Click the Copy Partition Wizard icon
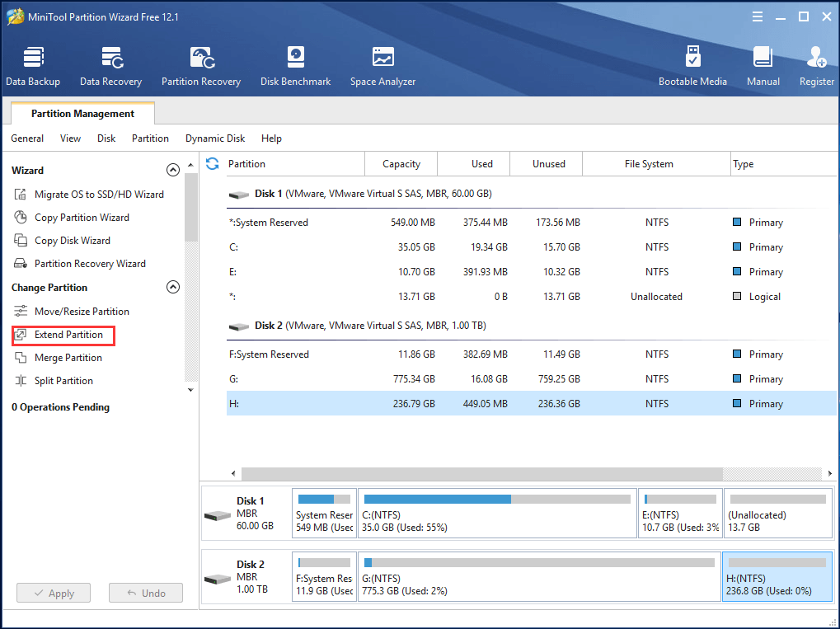Screen dimensions: 840x629 [21, 217]
